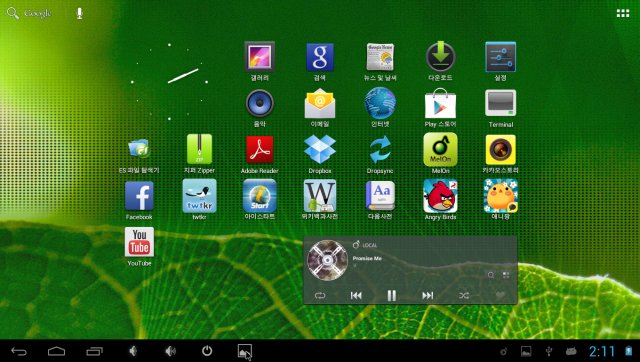Tap the Home navigation button

(x=56, y=351)
